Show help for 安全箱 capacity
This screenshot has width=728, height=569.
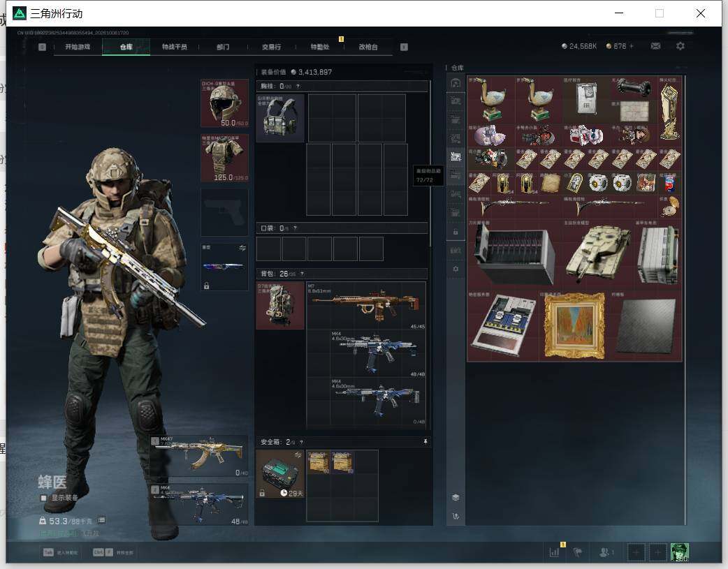pos(301,443)
